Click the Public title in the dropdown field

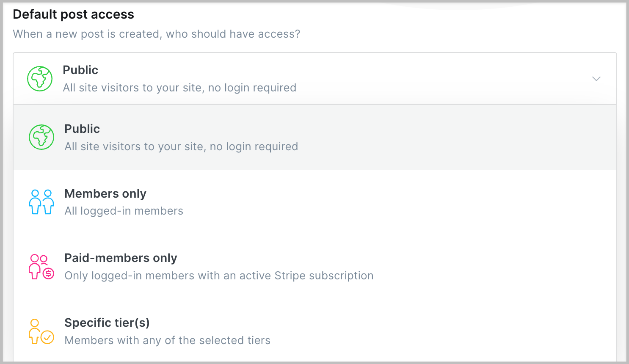pos(80,70)
